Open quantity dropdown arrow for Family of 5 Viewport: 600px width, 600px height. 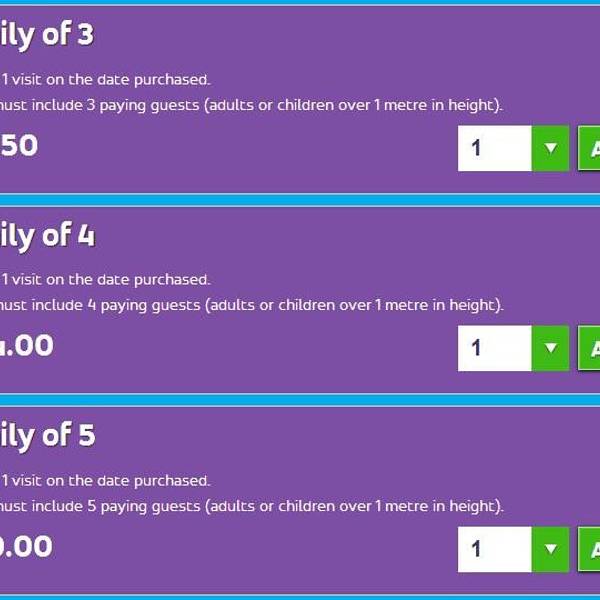click(550, 549)
